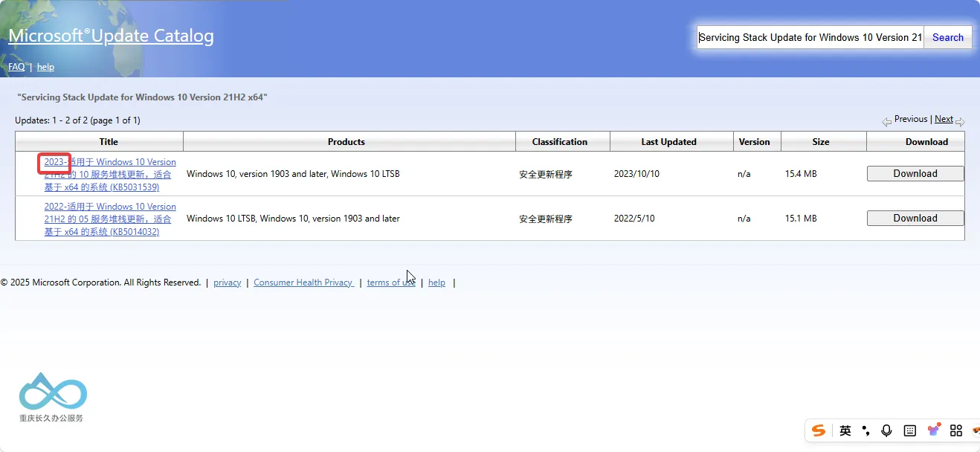Viewport: 980px width, 452px height.
Task: Open the IME toolbox grid icon
Action: (x=956, y=430)
